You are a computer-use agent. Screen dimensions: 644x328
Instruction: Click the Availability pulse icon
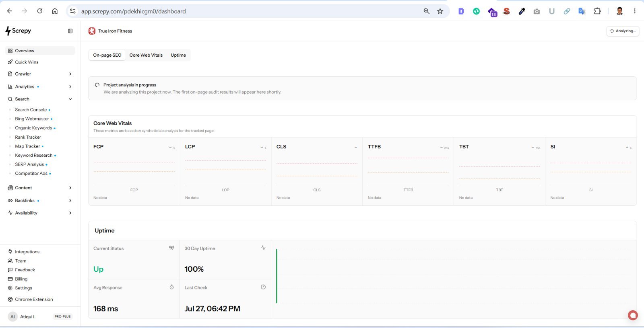[x=10, y=213]
